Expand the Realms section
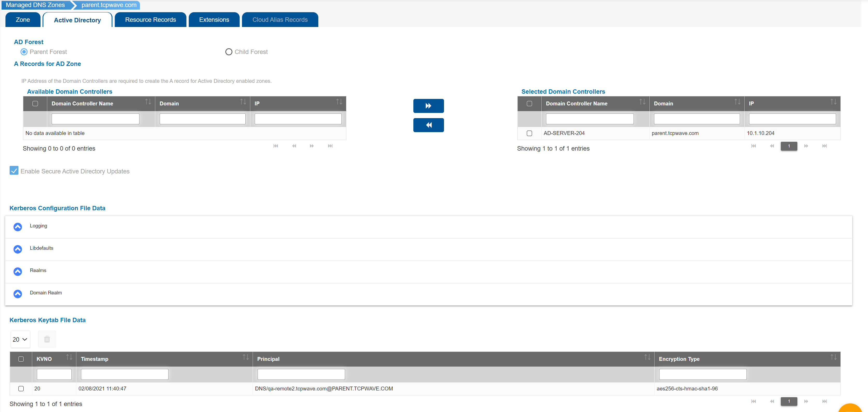Image resolution: width=868 pixels, height=412 pixels. (17, 272)
